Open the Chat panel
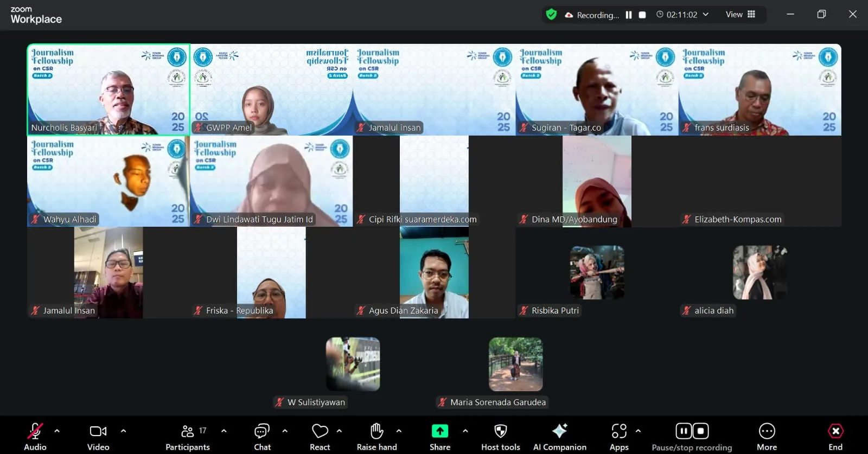 point(262,437)
